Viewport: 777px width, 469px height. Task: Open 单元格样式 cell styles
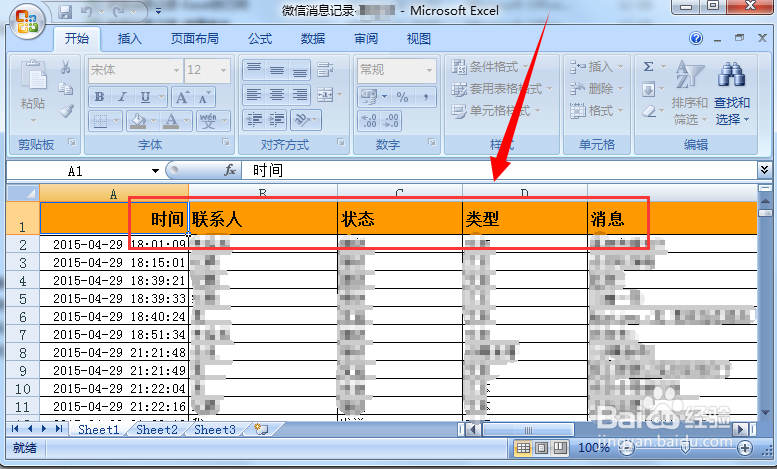pyautogui.click(x=496, y=111)
